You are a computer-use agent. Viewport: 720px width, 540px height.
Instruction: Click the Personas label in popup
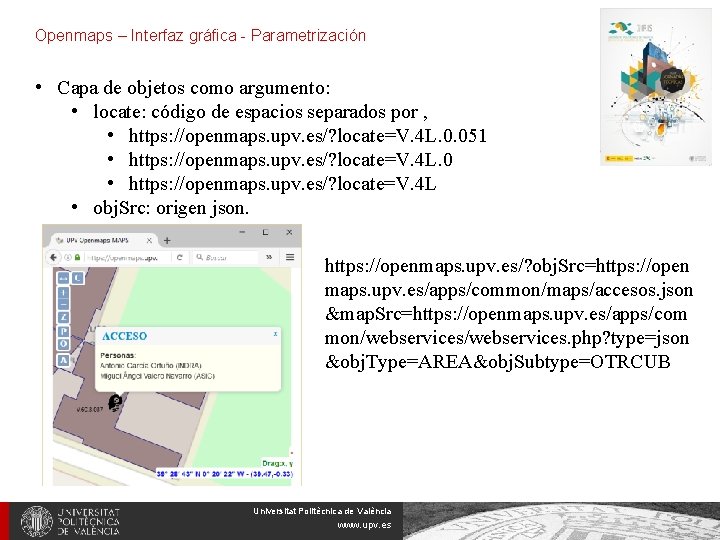click(118, 355)
